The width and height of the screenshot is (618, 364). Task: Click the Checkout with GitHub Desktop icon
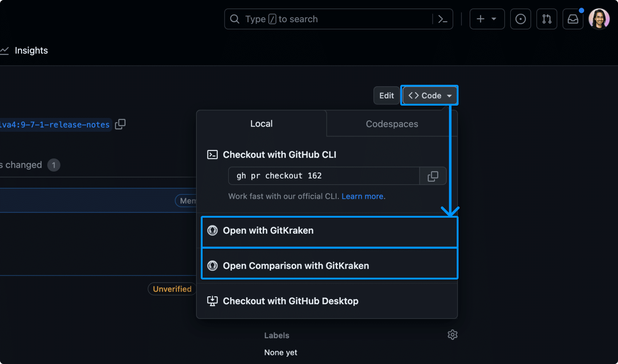coord(212,301)
